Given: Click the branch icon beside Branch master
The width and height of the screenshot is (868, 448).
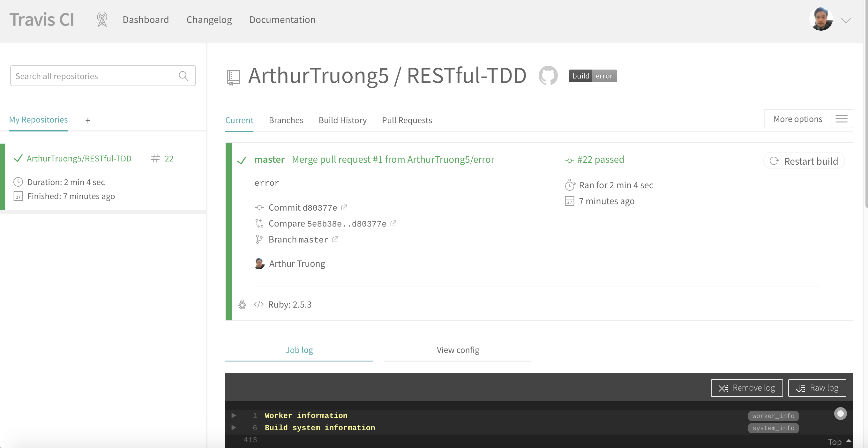Looking at the screenshot, I should (259, 239).
